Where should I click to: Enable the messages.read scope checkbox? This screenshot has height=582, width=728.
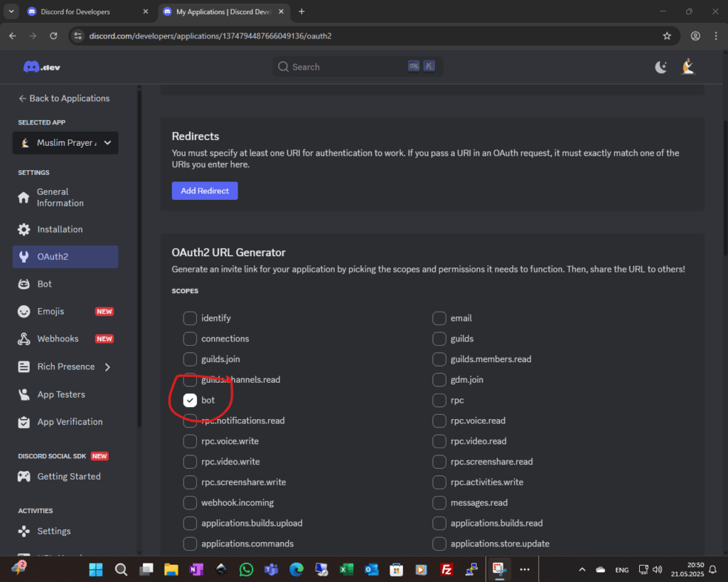pyautogui.click(x=439, y=502)
